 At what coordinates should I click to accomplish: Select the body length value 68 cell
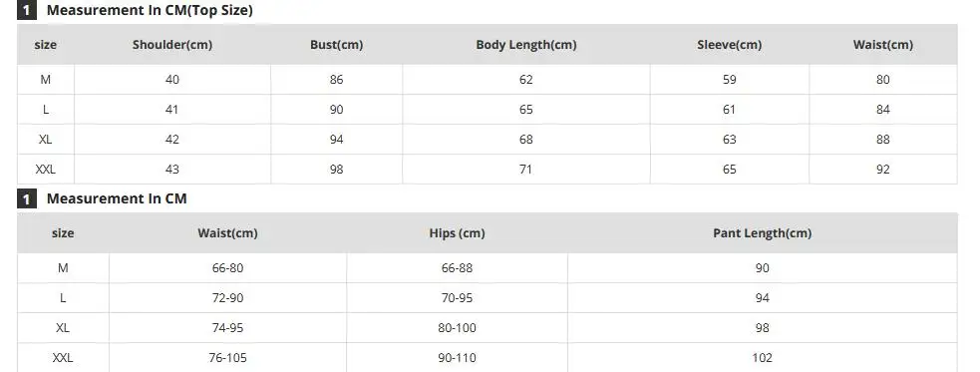coord(526,140)
